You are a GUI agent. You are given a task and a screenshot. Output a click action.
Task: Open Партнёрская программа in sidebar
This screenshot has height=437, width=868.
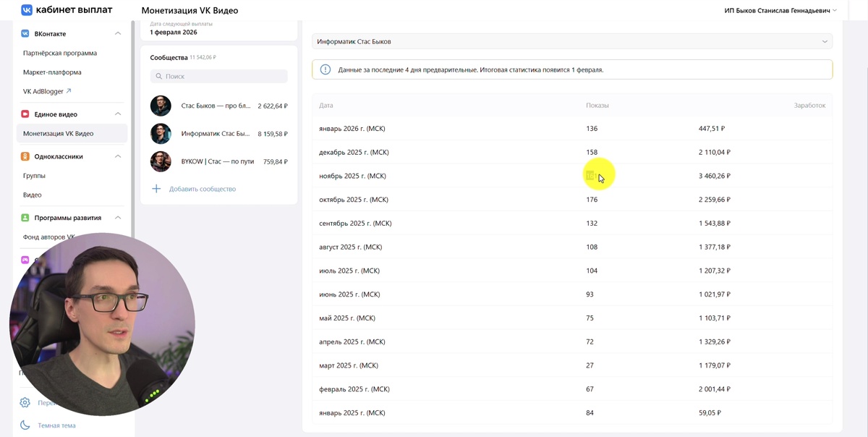coord(60,53)
